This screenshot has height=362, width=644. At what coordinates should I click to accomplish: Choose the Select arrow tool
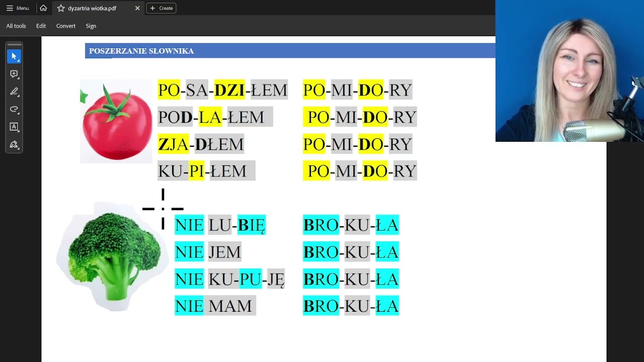click(14, 56)
